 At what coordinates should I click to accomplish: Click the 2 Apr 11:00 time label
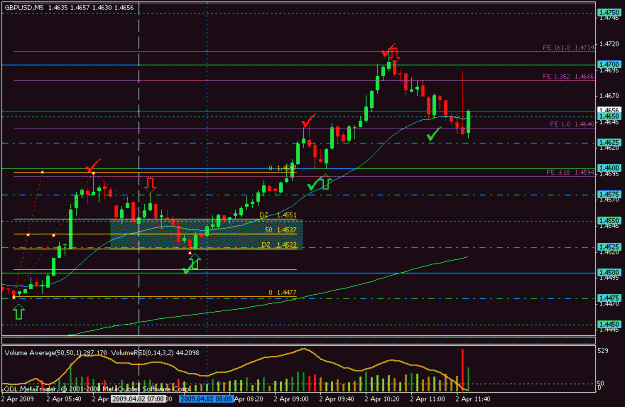tap(428, 399)
